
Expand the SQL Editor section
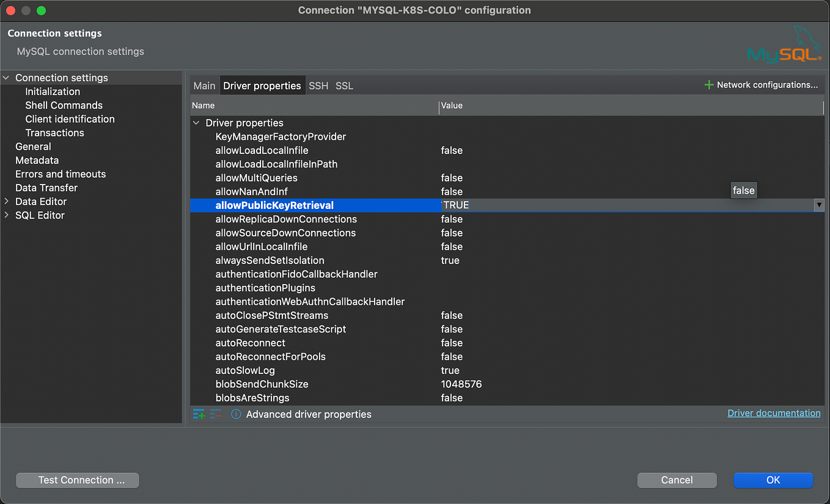coord(6,215)
